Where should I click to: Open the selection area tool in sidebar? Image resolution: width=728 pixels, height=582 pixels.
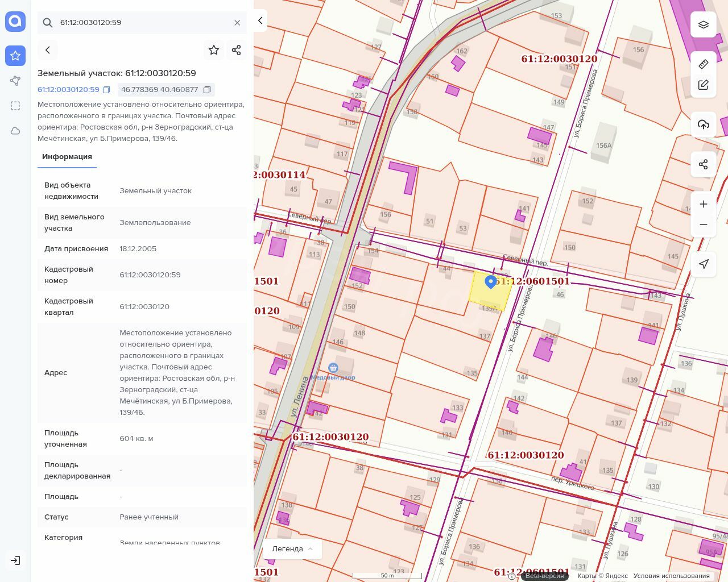pos(15,106)
